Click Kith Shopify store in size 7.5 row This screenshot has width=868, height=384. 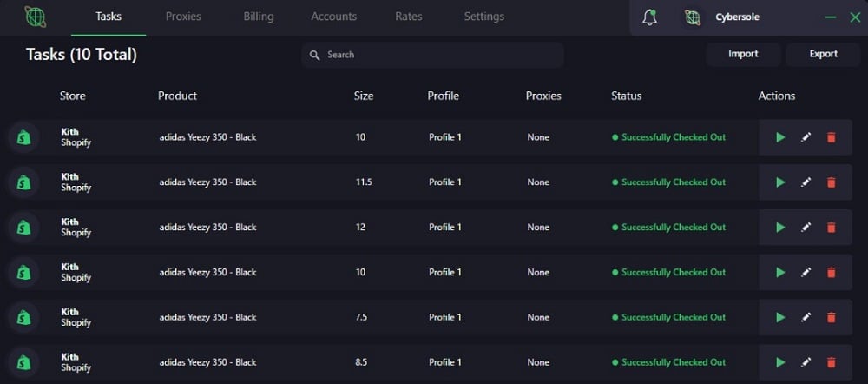76,317
